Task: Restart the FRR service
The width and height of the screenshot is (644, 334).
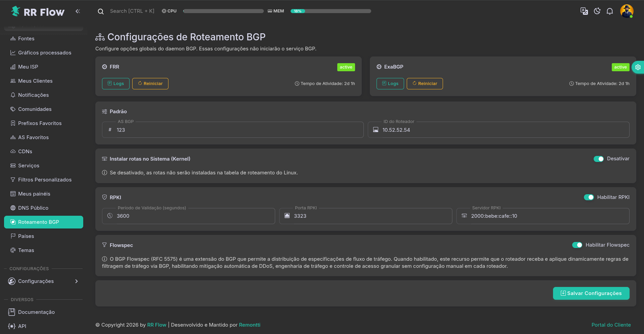Action: pos(150,84)
